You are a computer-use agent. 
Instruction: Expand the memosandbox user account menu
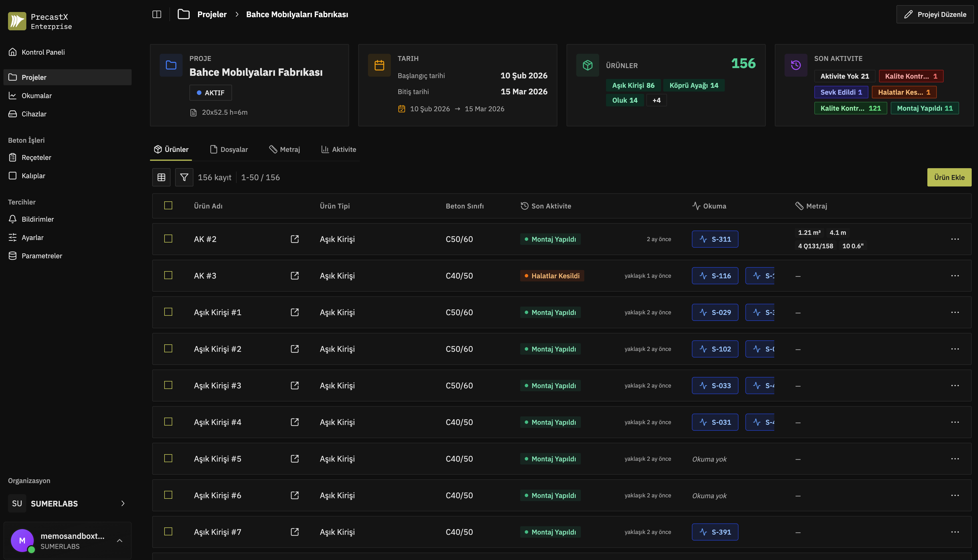coord(120,540)
